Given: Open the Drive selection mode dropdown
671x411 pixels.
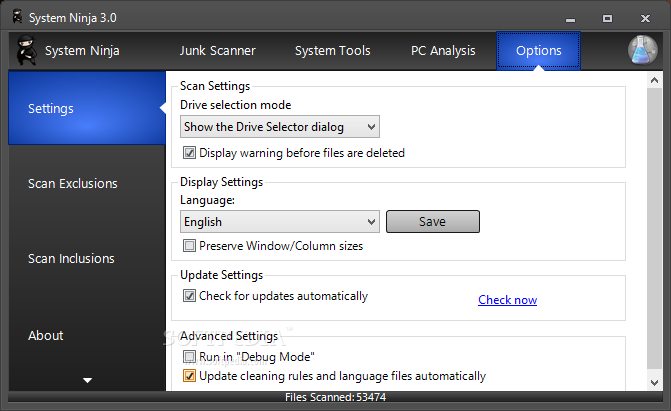Looking at the screenshot, I should [280, 127].
